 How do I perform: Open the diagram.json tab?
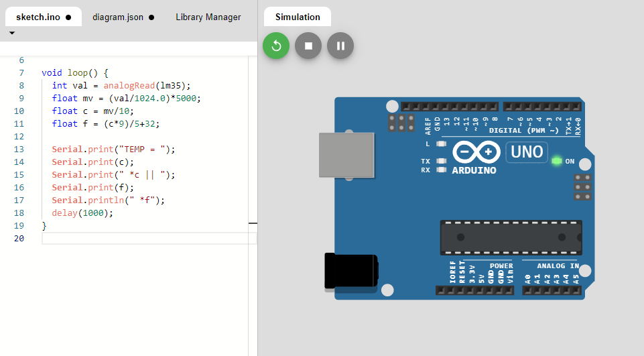123,17
